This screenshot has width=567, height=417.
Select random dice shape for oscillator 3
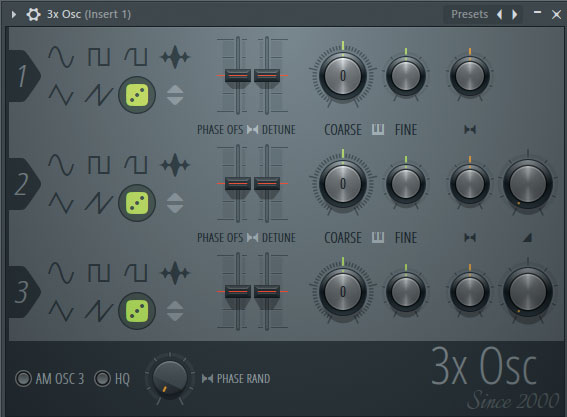coord(137,310)
